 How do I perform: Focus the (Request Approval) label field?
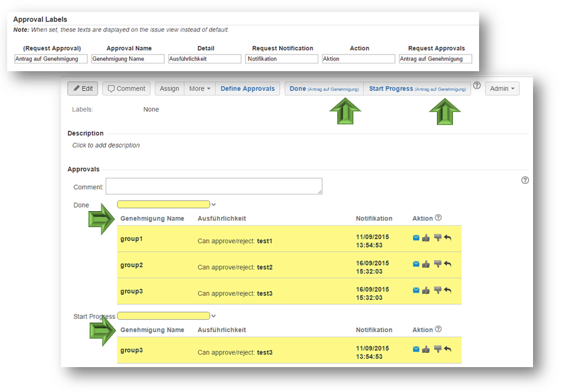coord(51,59)
